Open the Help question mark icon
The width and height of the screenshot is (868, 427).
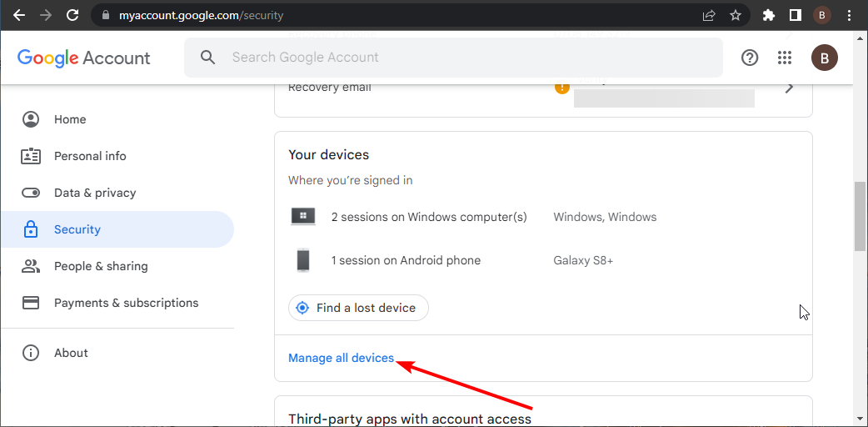pos(750,58)
